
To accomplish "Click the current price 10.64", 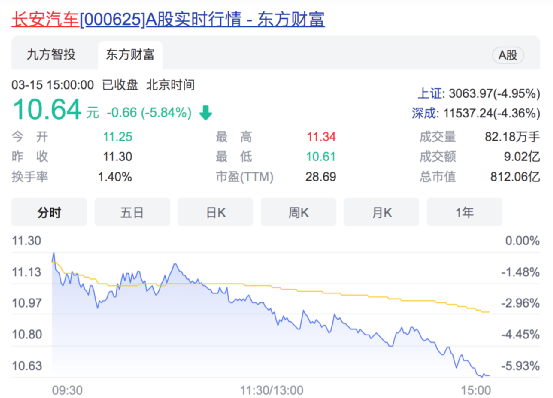I will [47, 109].
